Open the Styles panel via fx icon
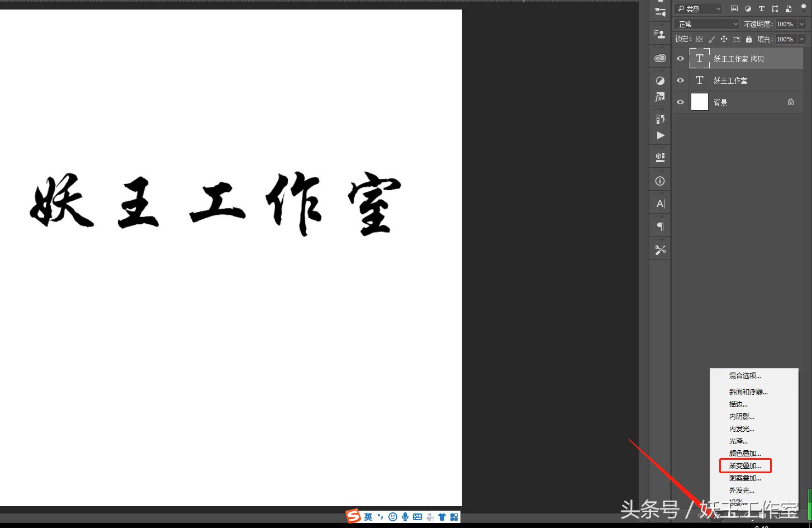The image size is (812, 528). point(660,97)
